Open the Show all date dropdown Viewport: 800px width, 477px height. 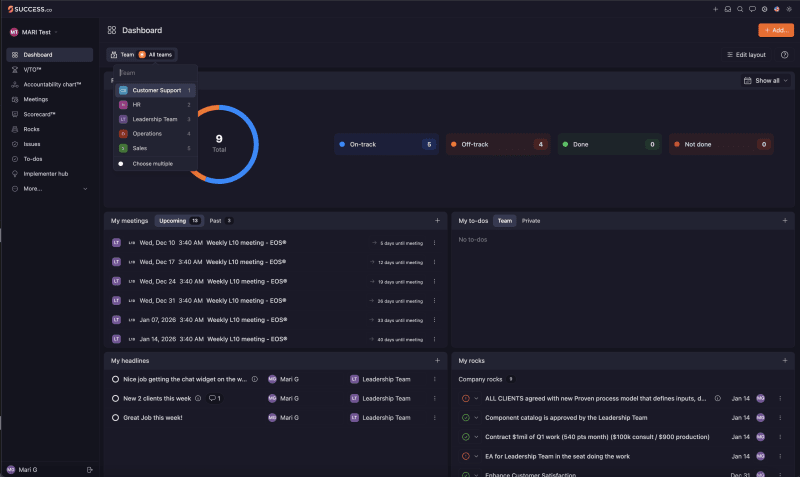pos(765,81)
